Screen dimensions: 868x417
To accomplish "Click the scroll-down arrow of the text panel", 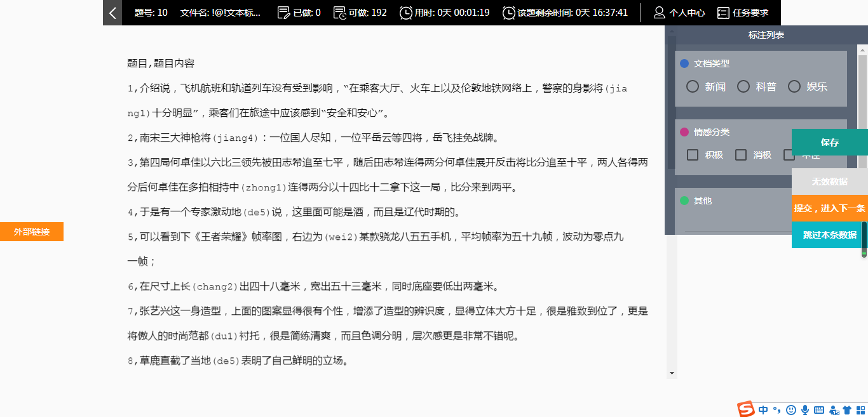I will (672, 373).
